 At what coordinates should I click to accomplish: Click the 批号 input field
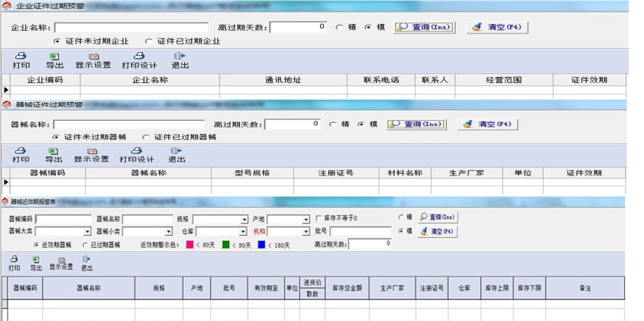(361, 231)
